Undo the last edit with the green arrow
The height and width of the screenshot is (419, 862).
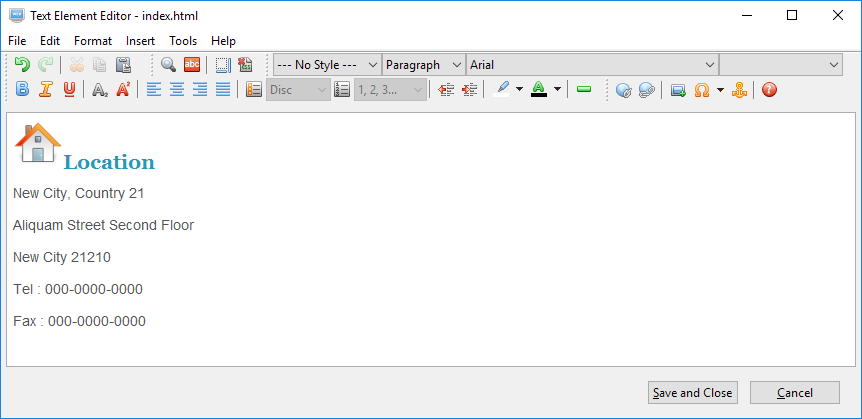[21, 65]
